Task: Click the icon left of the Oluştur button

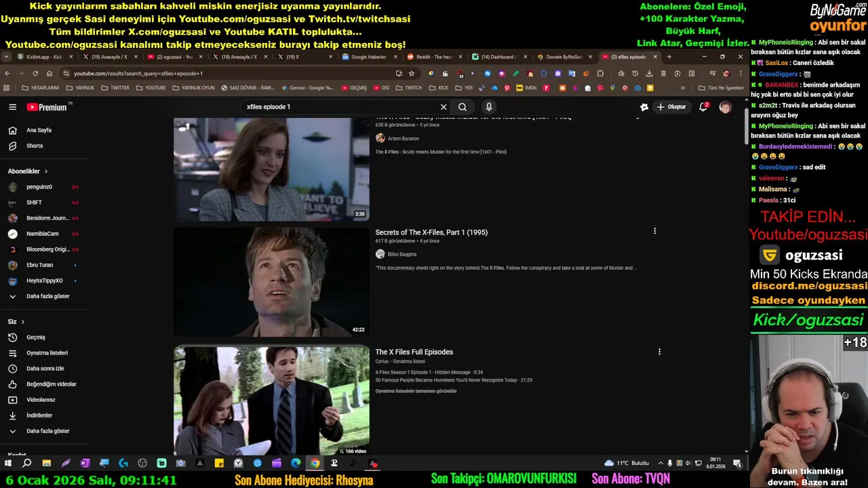Action: pyautogui.click(x=644, y=107)
